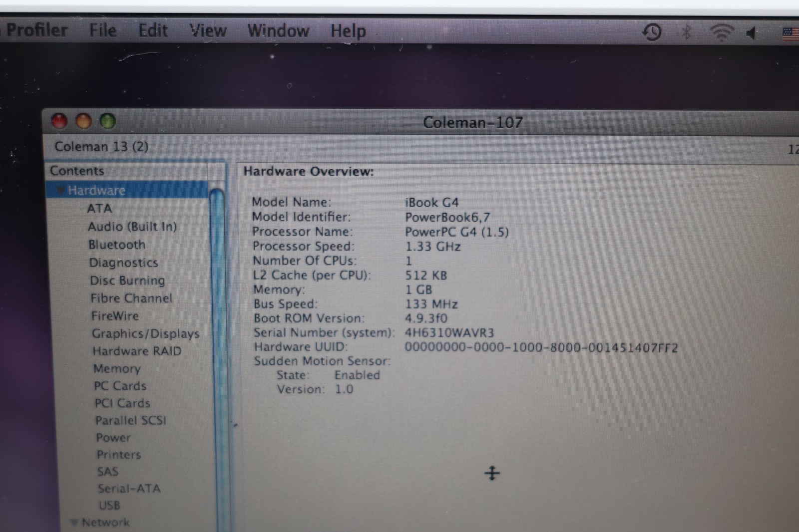Viewport: 799px width, 532px height.
Task: Select PCI Cards entry
Action: coord(122,403)
